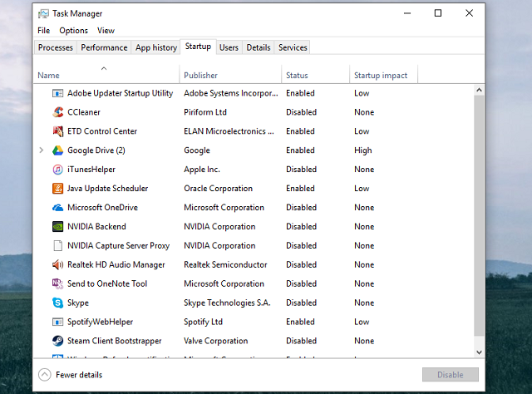Select the Java Update Scheduler name
532x394 pixels.
pyautogui.click(x=107, y=189)
